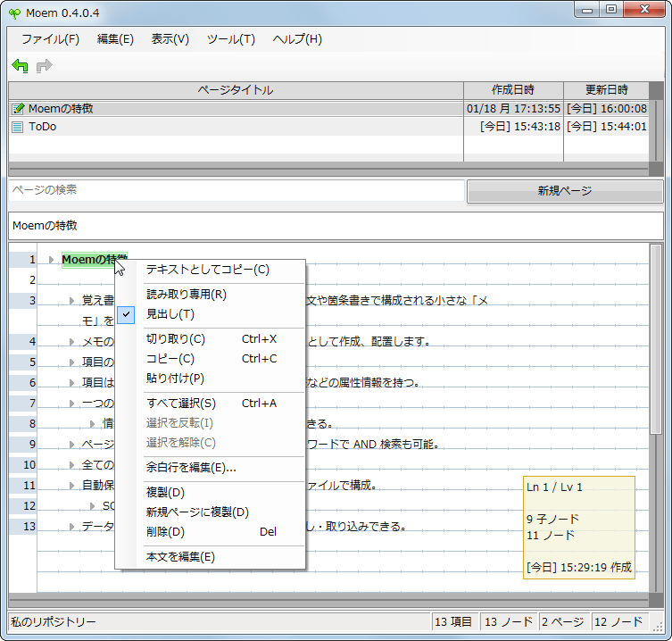This screenshot has width=672, height=641.
Task: Expand the node triangle on line 5
Action: tap(72, 362)
